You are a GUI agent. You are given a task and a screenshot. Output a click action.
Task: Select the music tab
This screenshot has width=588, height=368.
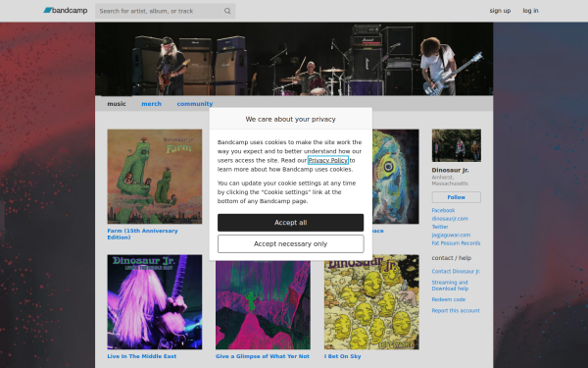point(117,104)
